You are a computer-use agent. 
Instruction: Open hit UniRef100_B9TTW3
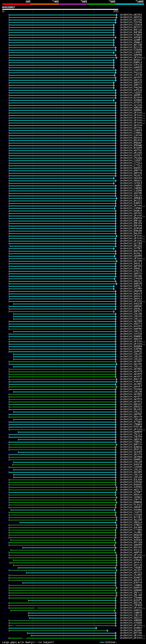pyautogui.click(x=131, y=633)
